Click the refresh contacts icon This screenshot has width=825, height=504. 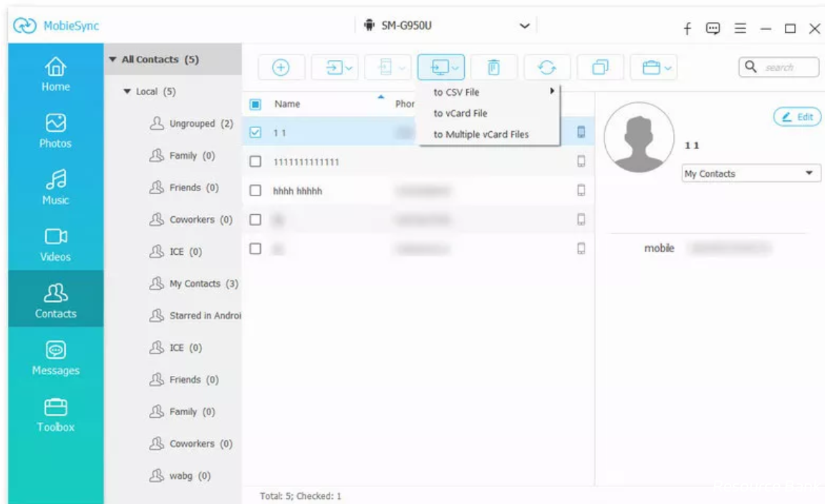pyautogui.click(x=547, y=67)
